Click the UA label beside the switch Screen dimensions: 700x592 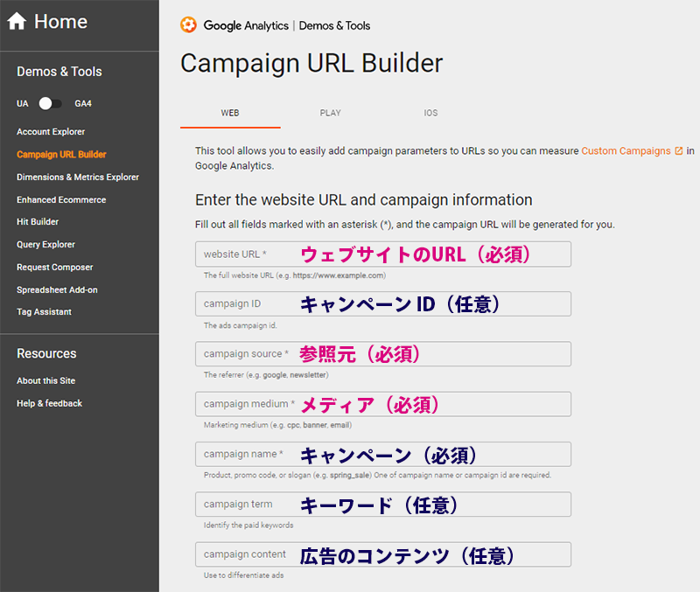point(23,103)
